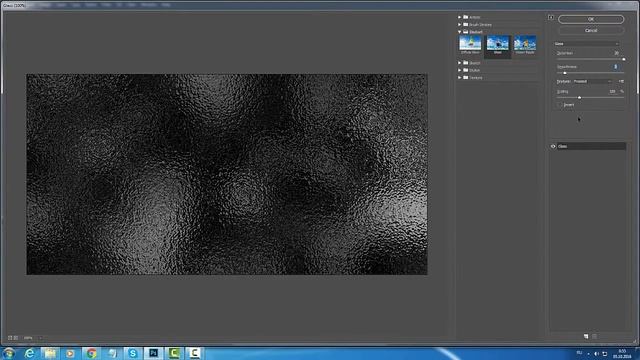Viewport: 640px width, 360px height.
Task: Expand the Artistic filter folder
Action: coord(460,17)
